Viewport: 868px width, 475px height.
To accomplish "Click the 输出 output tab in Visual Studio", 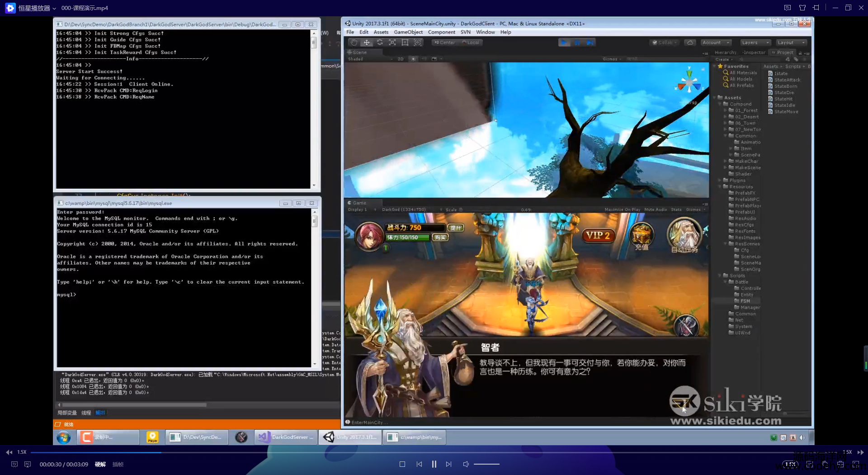I will pos(100,413).
